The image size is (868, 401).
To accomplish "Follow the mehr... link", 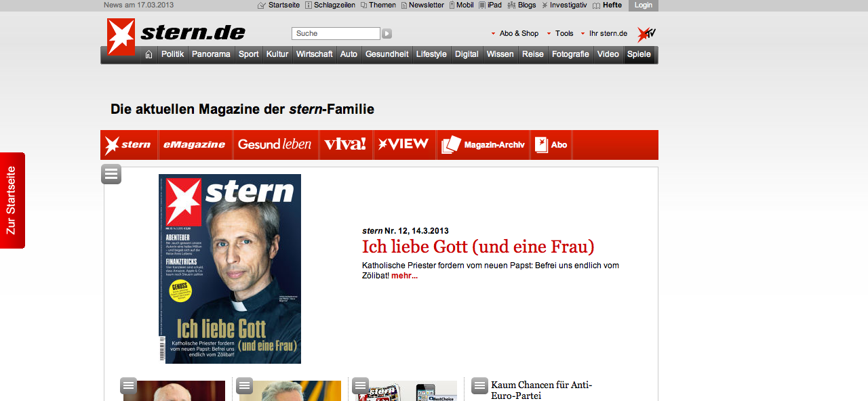I will pyautogui.click(x=404, y=276).
